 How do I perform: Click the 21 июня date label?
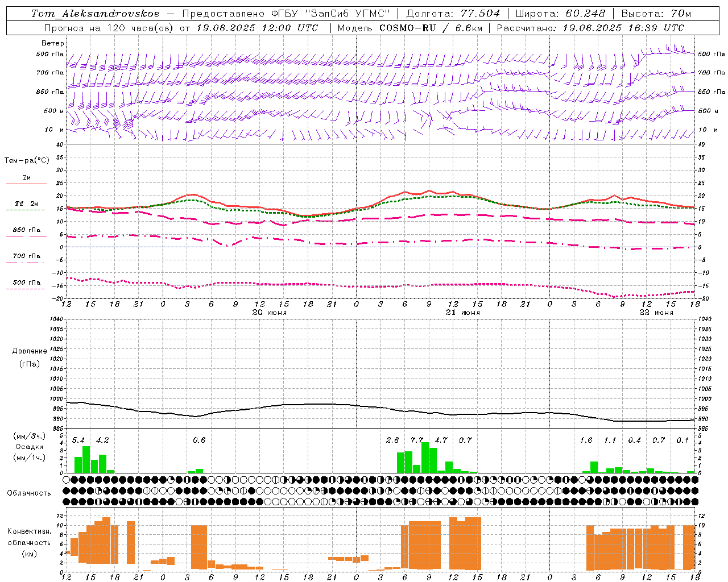pyautogui.click(x=463, y=313)
